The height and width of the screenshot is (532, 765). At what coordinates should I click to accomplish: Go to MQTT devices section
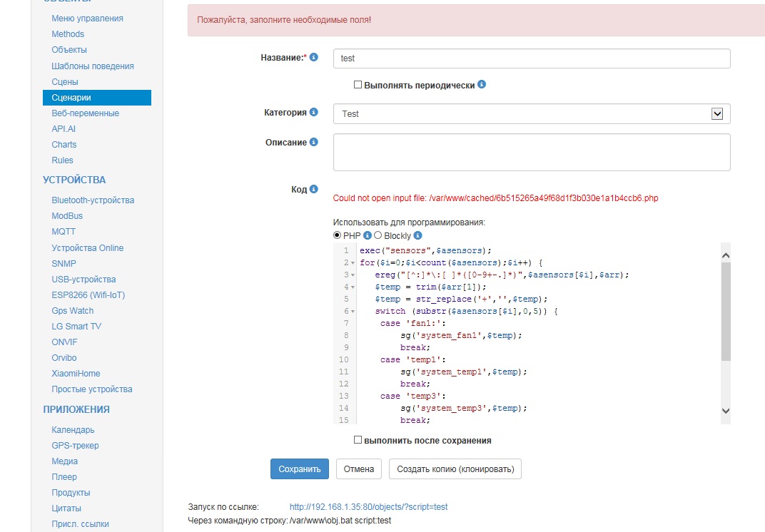click(x=64, y=232)
